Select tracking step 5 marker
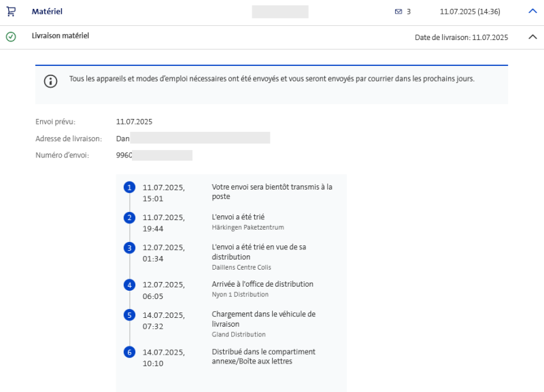544x392 pixels. pos(129,315)
